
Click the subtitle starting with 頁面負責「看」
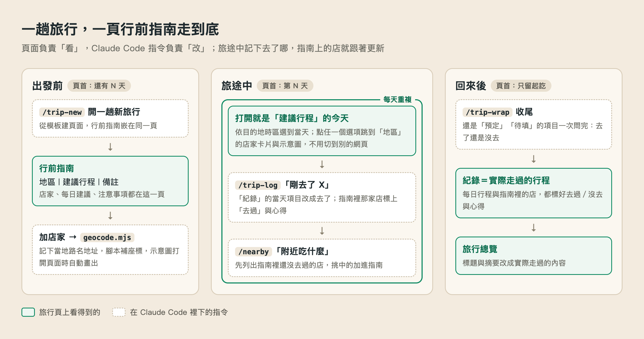(x=203, y=48)
